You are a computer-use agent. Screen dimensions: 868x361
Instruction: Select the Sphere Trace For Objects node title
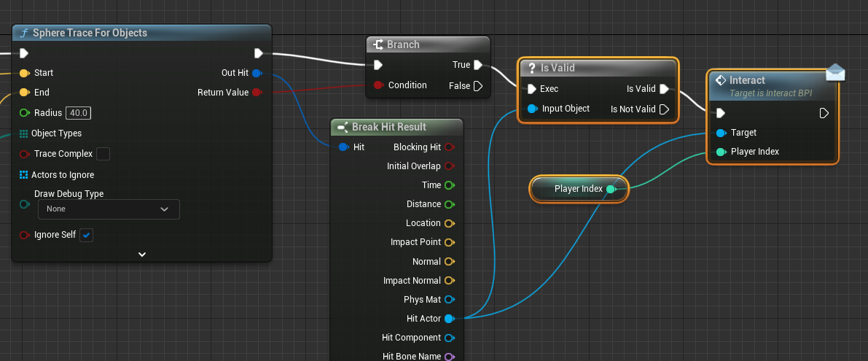90,33
